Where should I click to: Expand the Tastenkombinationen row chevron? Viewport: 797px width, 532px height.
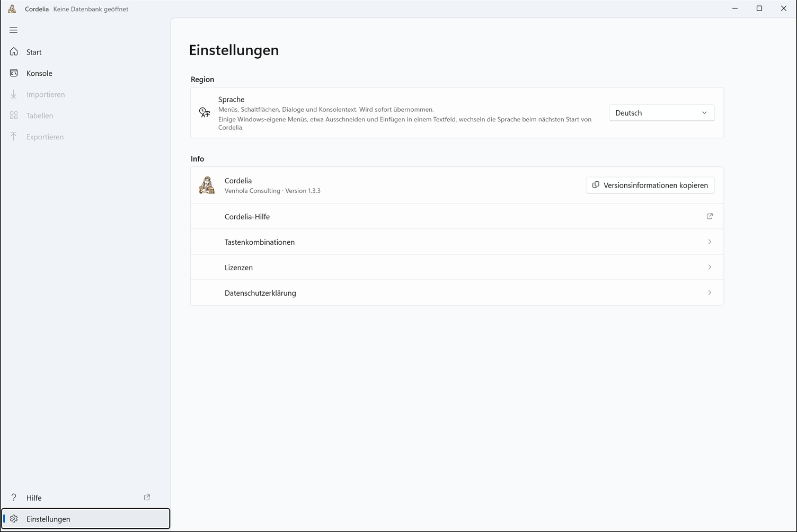pos(710,242)
